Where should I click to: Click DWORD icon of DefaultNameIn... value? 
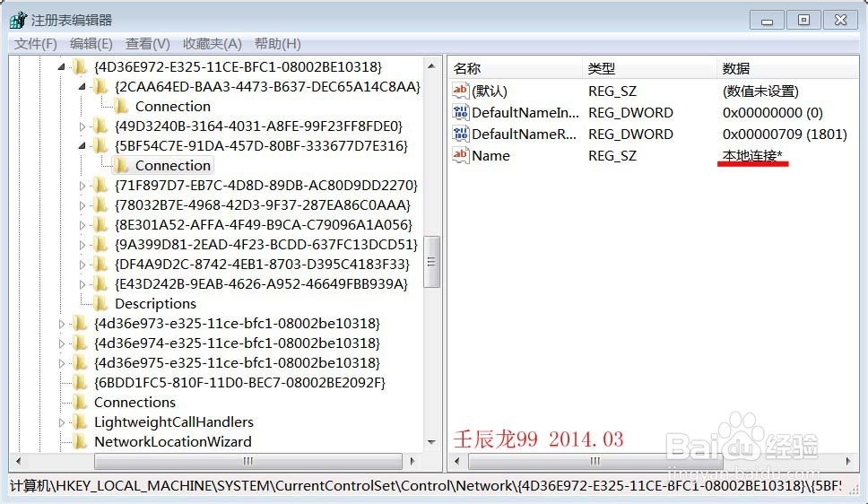point(460,112)
